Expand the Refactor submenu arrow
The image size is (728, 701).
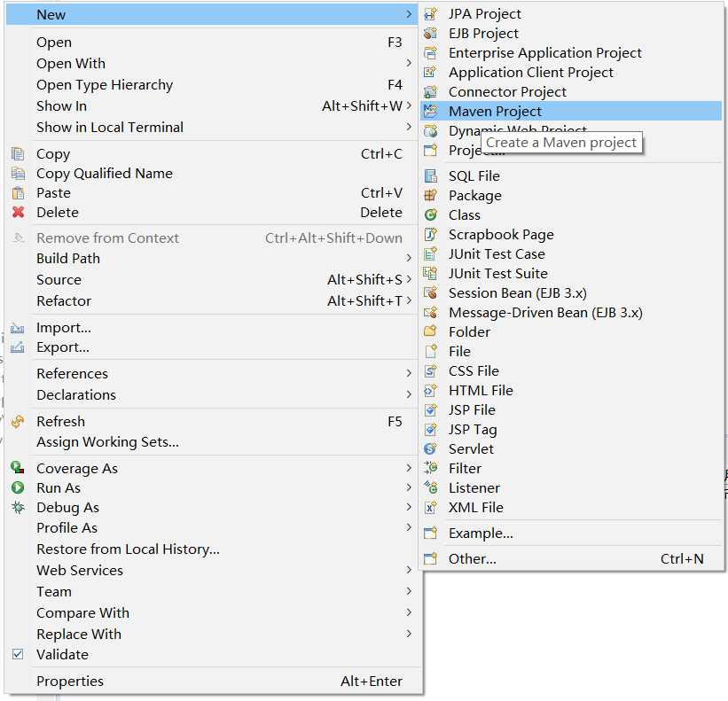click(x=409, y=300)
